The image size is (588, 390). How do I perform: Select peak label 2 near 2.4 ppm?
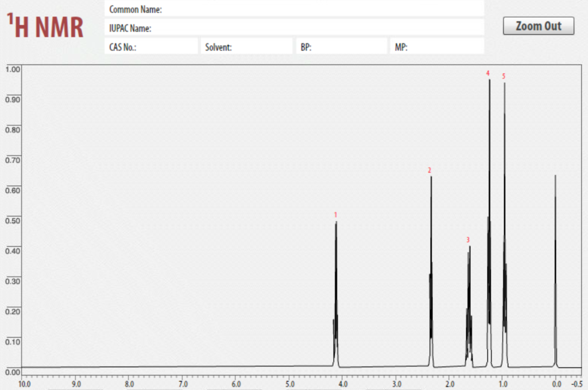tap(428, 170)
